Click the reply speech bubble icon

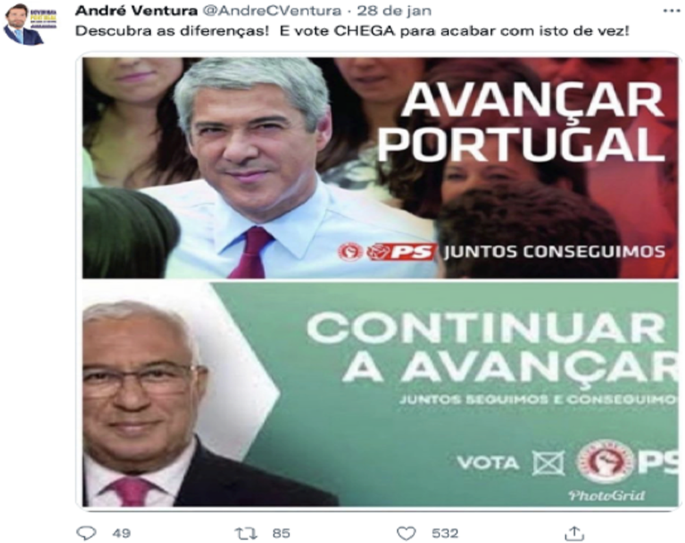tap(86, 533)
